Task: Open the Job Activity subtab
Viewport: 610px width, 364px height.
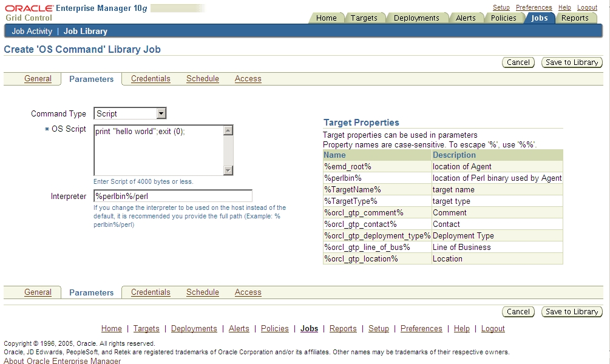Action: pos(32,31)
